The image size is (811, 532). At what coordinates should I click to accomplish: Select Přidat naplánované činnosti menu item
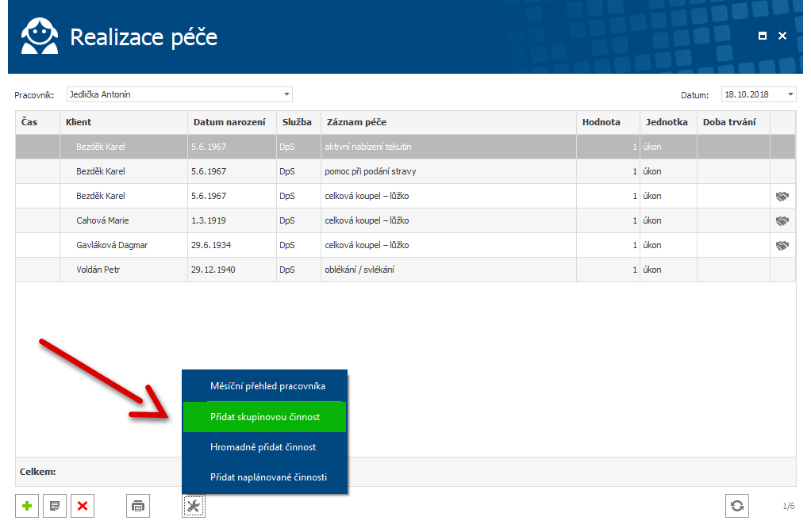[x=265, y=477]
